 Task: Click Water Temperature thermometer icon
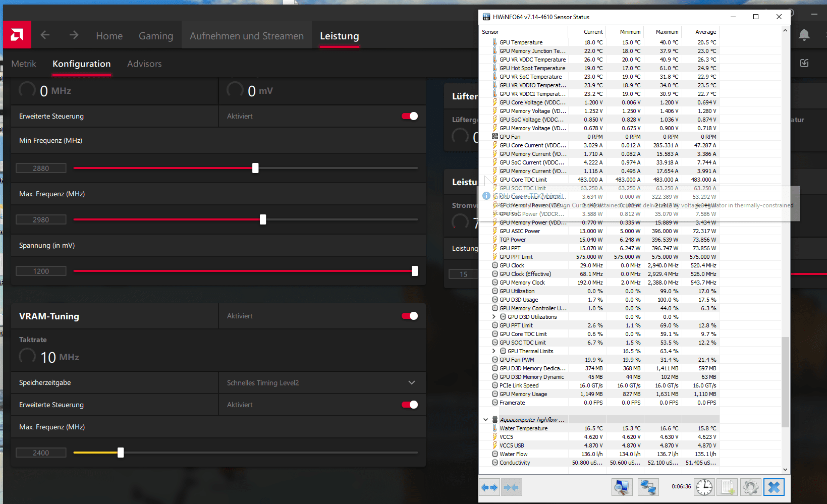[495, 428]
